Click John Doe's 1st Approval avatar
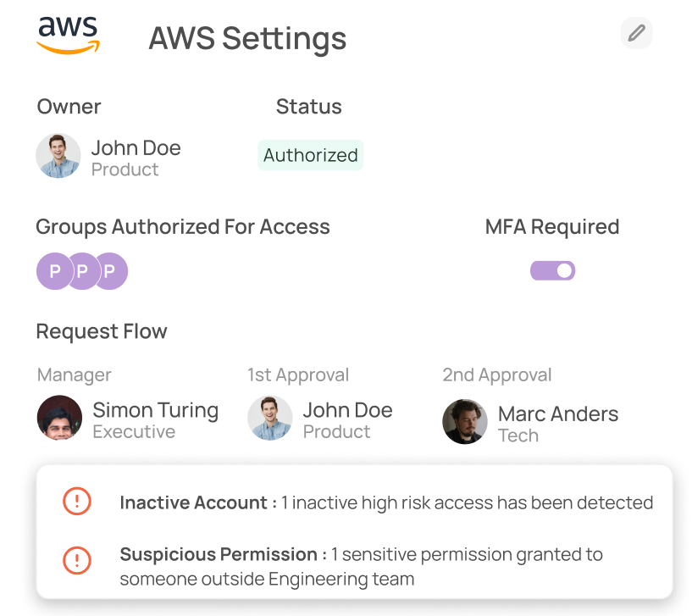 click(x=270, y=419)
